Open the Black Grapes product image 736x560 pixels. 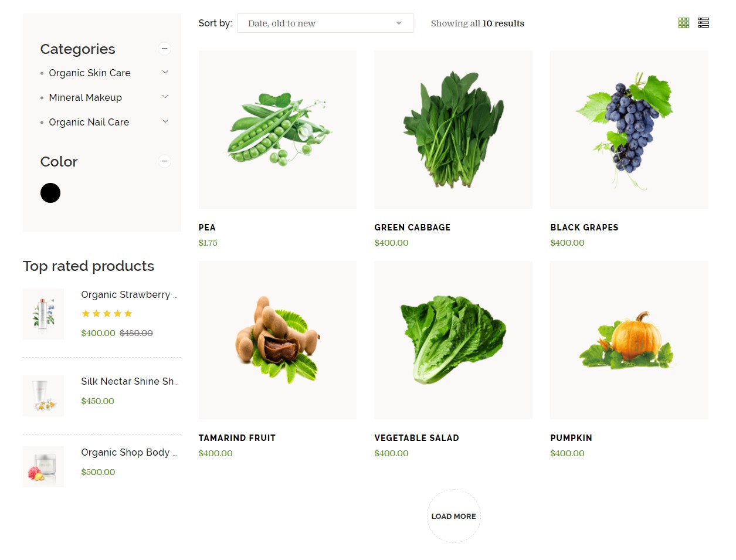[x=629, y=130]
